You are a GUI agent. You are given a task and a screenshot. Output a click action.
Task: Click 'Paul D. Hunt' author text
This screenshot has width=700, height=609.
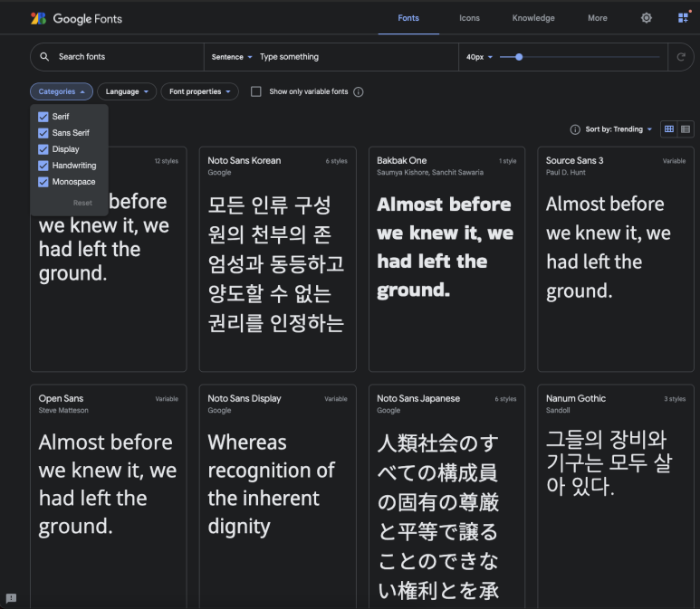click(x=566, y=172)
